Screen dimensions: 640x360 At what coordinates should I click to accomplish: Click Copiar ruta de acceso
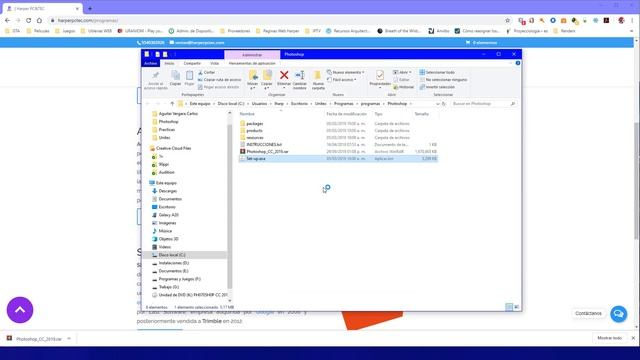click(x=220, y=80)
